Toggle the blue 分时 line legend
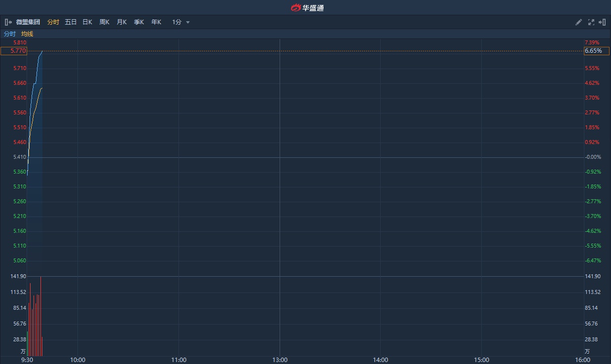 [x=10, y=34]
